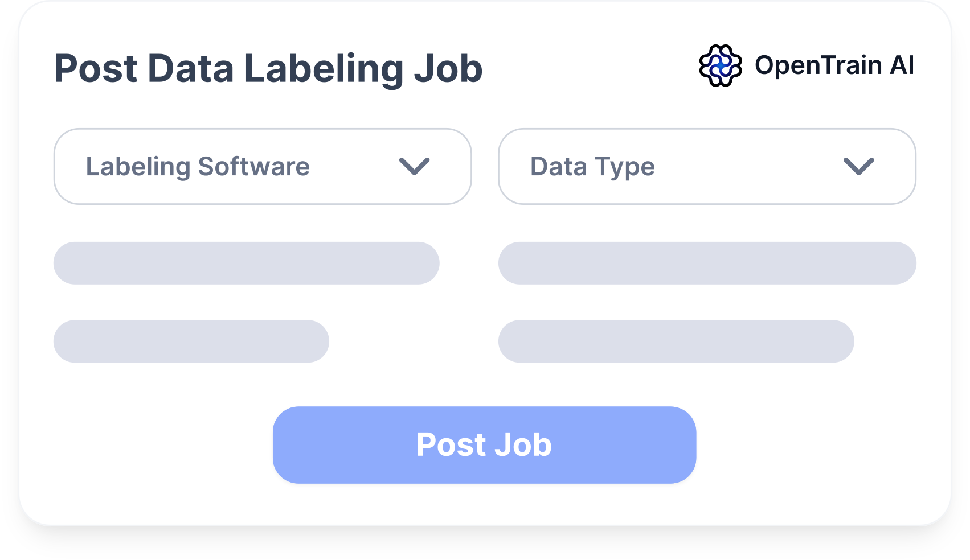Select the Data Type field text
This screenshot has height=560, width=970.
tap(592, 166)
